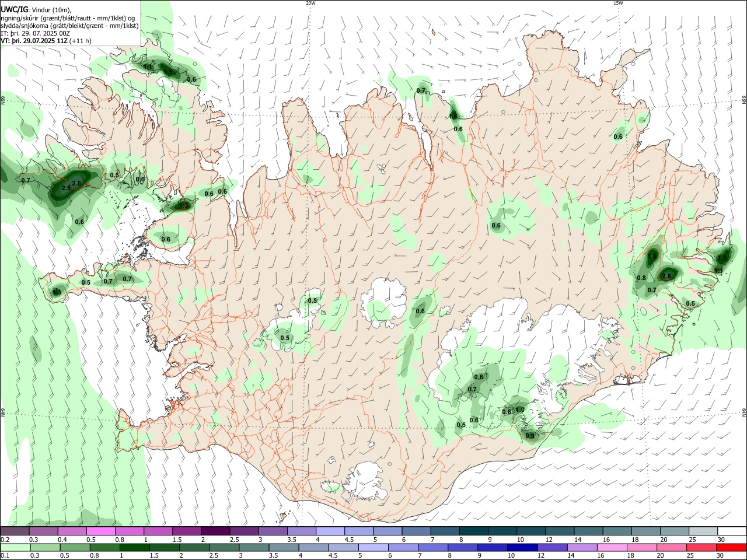Click the UWC/IG title label

click(x=14, y=9)
